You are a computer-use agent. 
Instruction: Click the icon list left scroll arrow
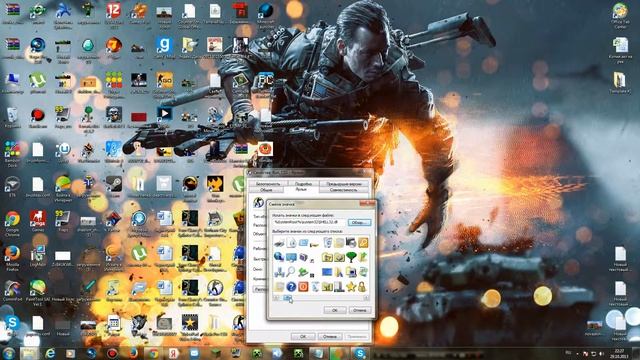point(276,298)
